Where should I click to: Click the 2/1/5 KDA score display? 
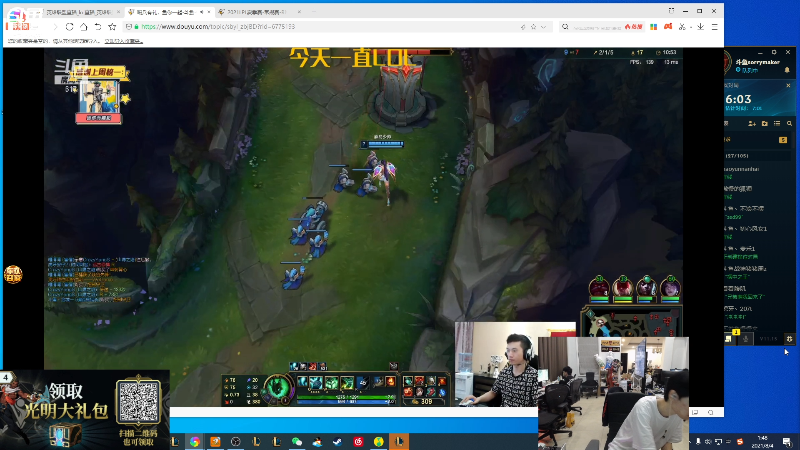604,53
